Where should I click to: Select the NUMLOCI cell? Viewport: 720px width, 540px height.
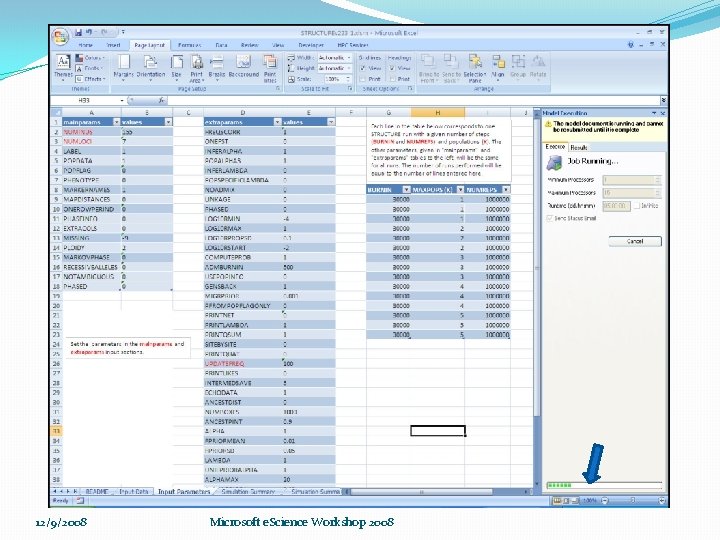click(91, 141)
